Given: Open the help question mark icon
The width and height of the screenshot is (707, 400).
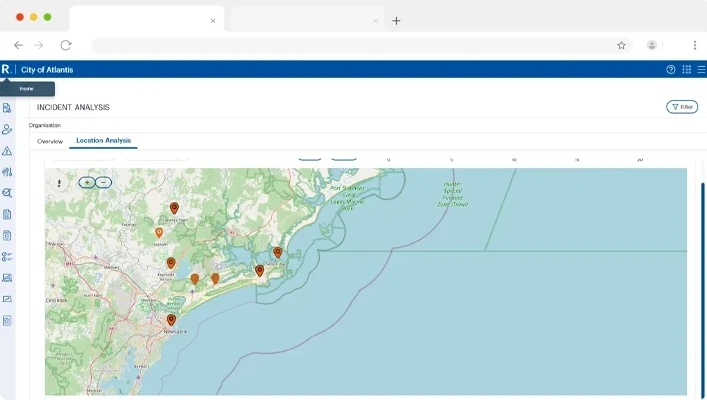Looking at the screenshot, I should coord(671,69).
